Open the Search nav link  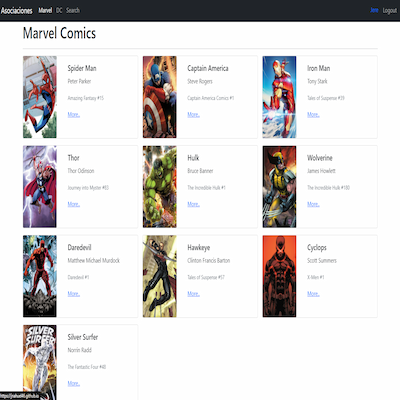click(73, 10)
